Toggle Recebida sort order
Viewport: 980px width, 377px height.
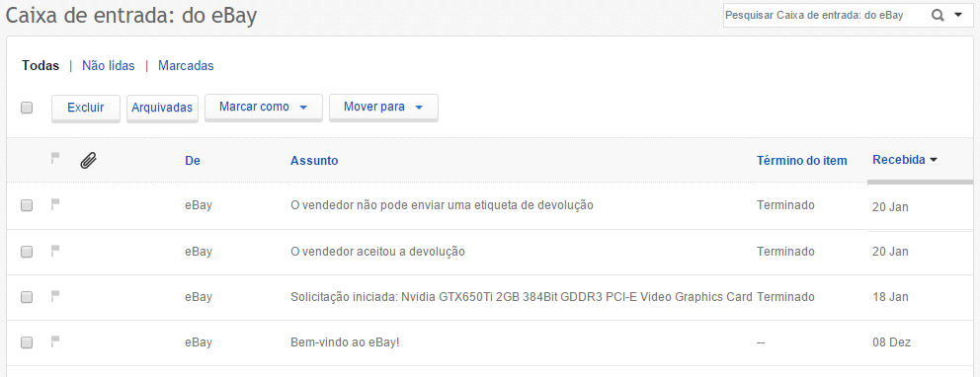click(904, 160)
